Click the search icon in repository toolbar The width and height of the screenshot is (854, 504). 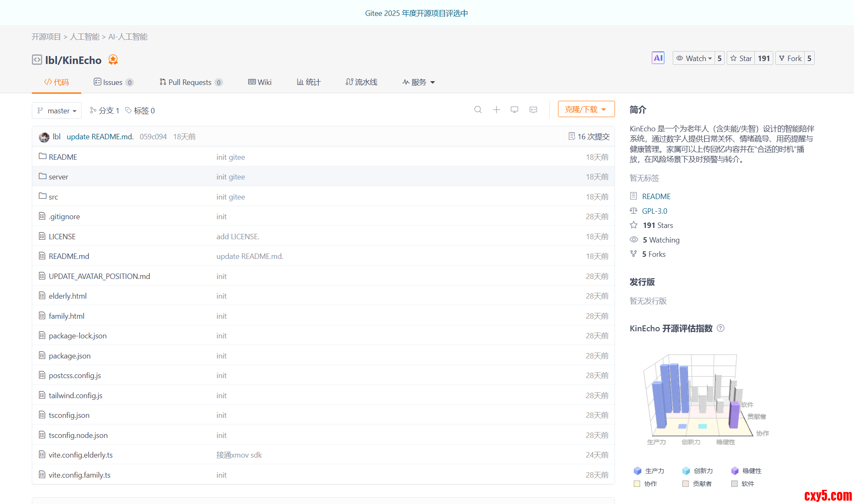coord(478,110)
